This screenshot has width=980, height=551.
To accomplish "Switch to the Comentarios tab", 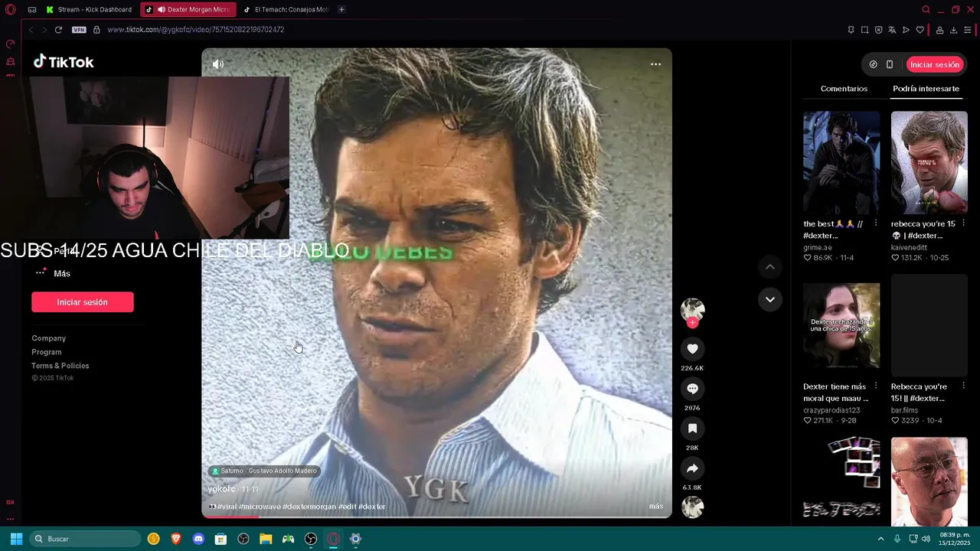I will point(844,89).
